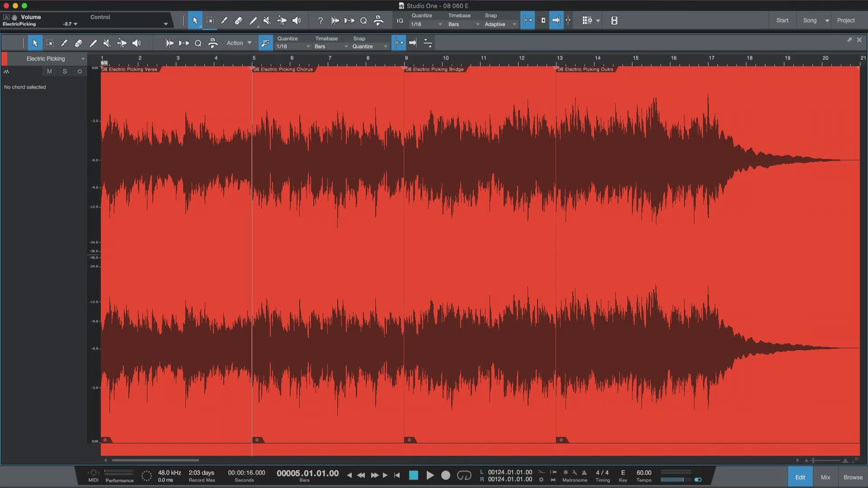Click Return to Zero transport button
This screenshot has width=868, height=488.
tap(397, 475)
